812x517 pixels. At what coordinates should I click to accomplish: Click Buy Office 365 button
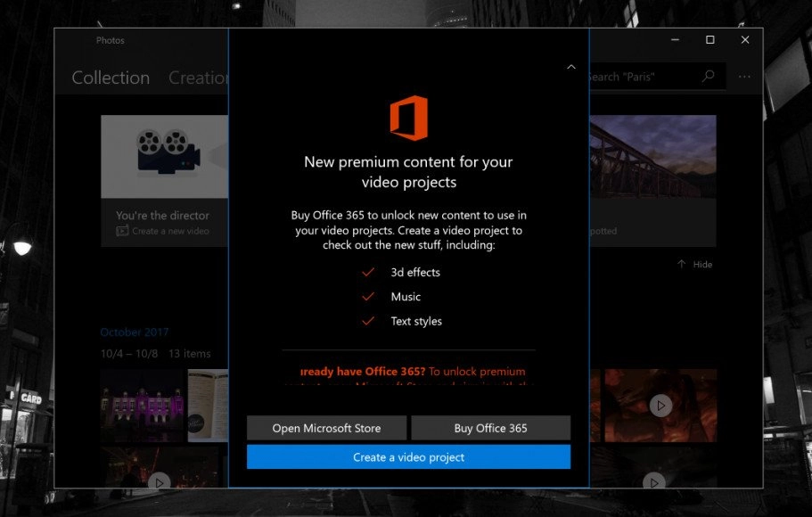(490, 428)
